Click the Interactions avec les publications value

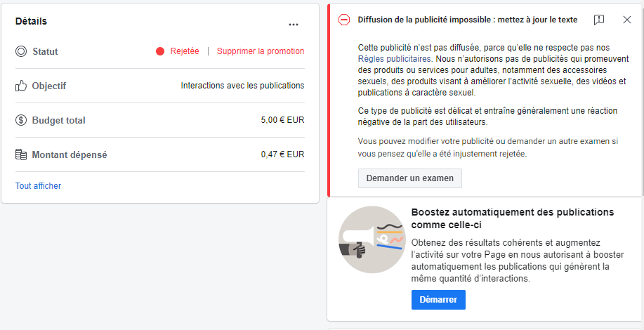(x=242, y=86)
